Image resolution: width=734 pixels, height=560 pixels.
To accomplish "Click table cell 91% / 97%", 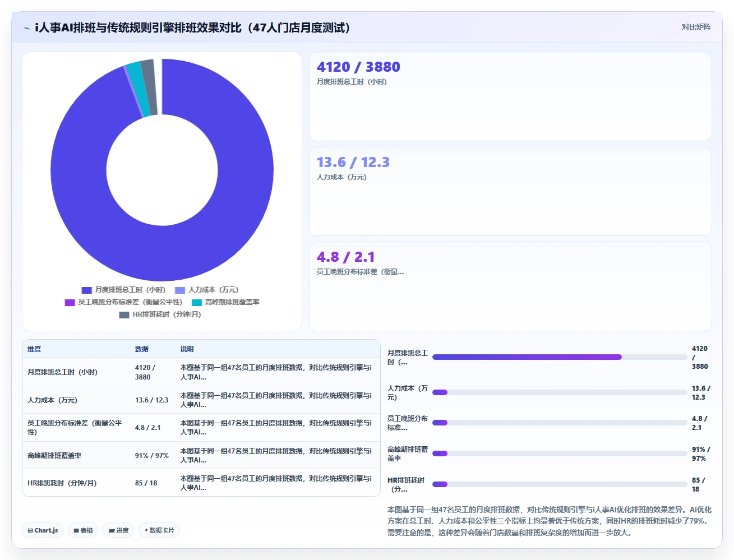I will [x=152, y=456].
